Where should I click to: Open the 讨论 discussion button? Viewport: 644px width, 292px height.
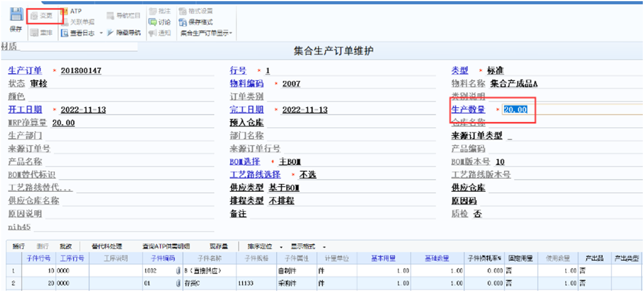(160, 22)
